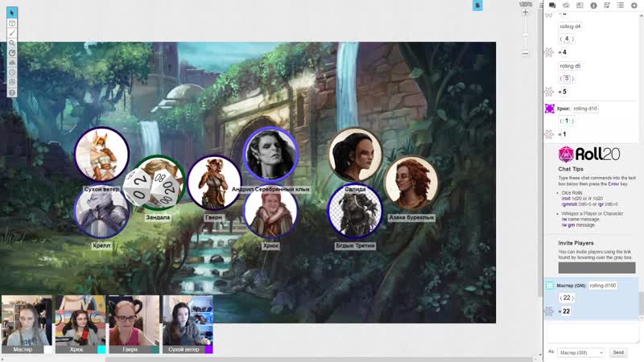This screenshot has height=362, width=644.
Task: Open the My Settings gear tab
Action: [x=634, y=6]
